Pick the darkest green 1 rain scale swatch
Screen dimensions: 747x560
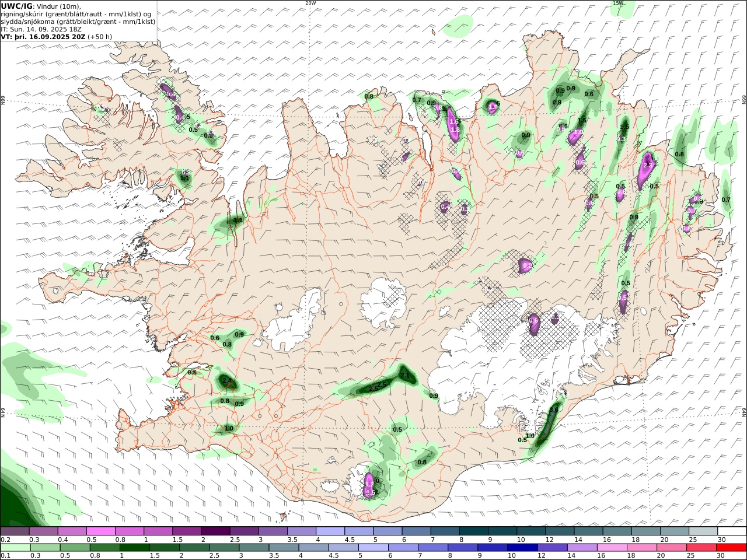click(x=135, y=548)
